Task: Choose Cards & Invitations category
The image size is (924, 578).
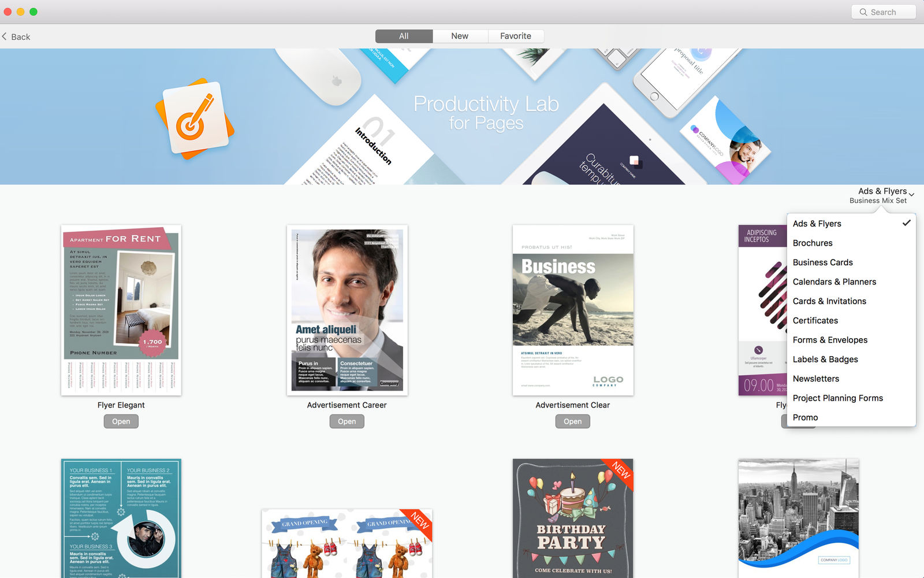Action: (x=851, y=301)
